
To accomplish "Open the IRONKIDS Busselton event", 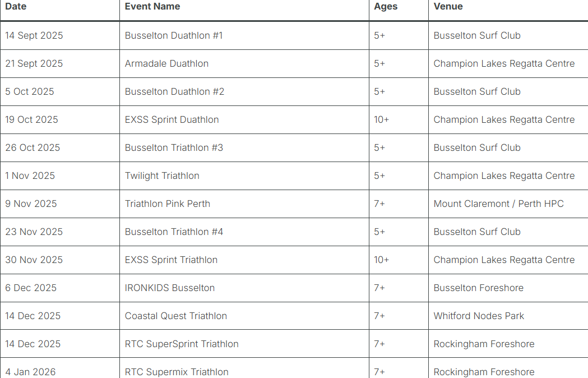I will (x=169, y=288).
